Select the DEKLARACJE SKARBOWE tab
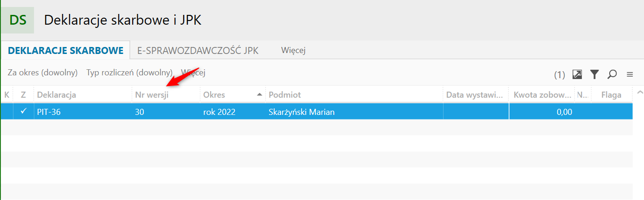This screenshot has height=200, width=644. (x=66, y=51)
